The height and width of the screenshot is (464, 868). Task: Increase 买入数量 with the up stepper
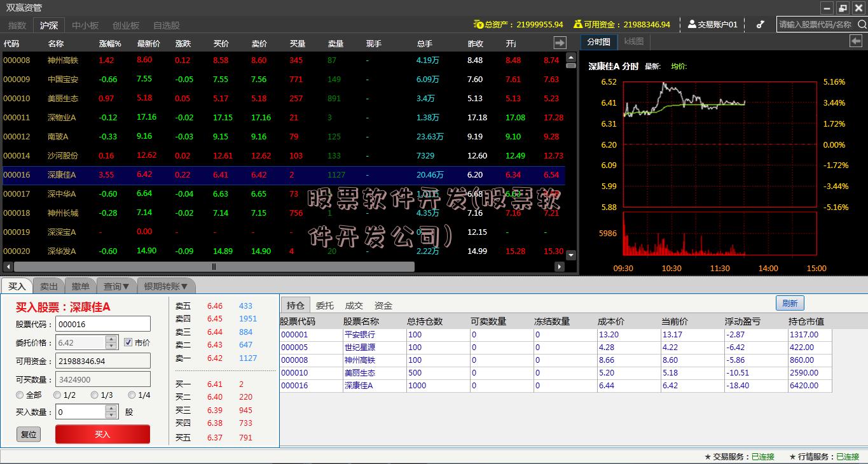pyautogui.click(x=112, y=408)
